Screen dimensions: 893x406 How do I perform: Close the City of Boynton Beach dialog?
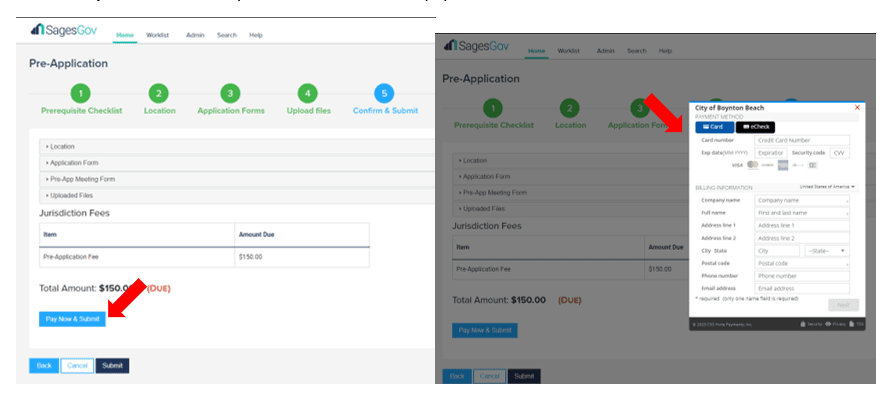[857, 107]
